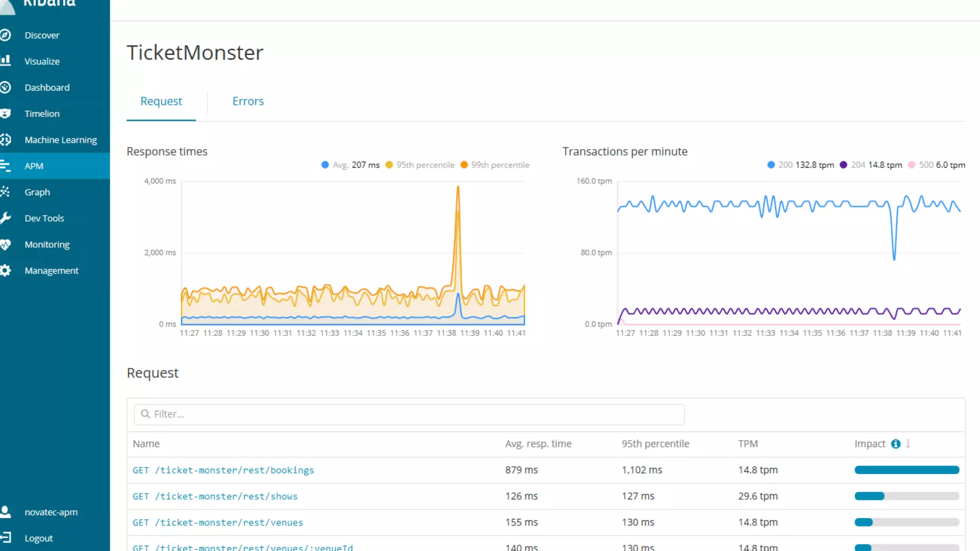Click the Dashboard gauge icon
980x551 pixels.
coord(5,87)
